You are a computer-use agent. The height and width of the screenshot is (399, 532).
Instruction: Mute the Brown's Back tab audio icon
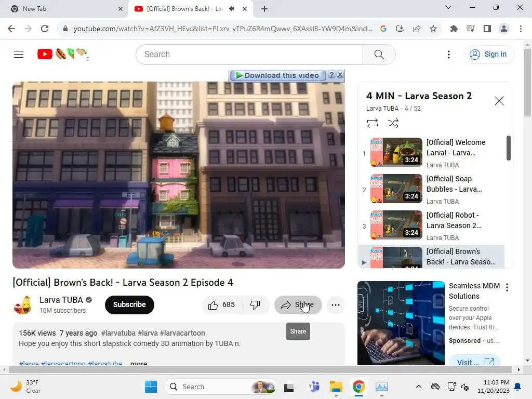click(231, 9)
